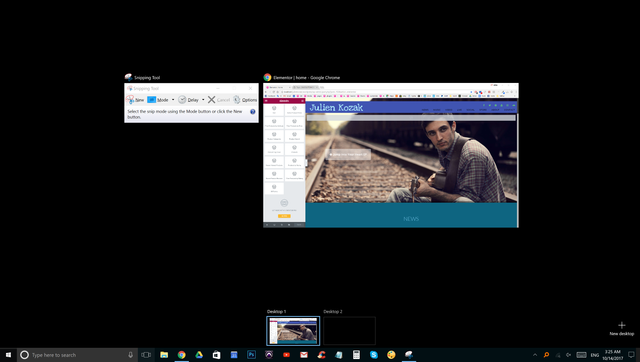This screenshot has height=362, width=640.
Task: Toggle the Task View button
Action: click(146, 355)
